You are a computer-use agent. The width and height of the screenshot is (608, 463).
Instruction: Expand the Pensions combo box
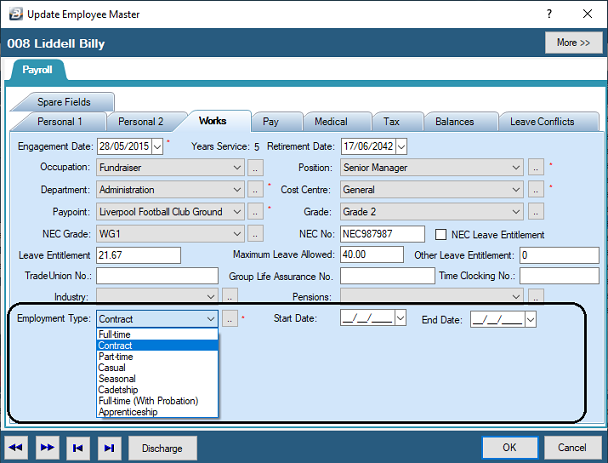click(x=516, y=297)
